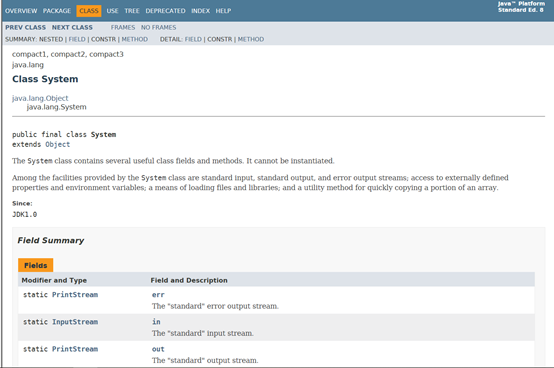
Task: Jump to FIELD summary link
Action: 77,39
